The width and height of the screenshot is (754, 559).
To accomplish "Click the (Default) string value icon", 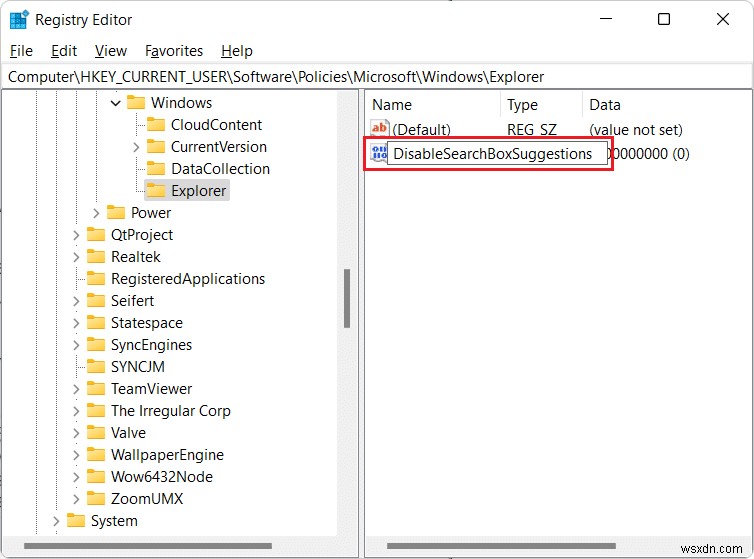I will coord(379,129).
